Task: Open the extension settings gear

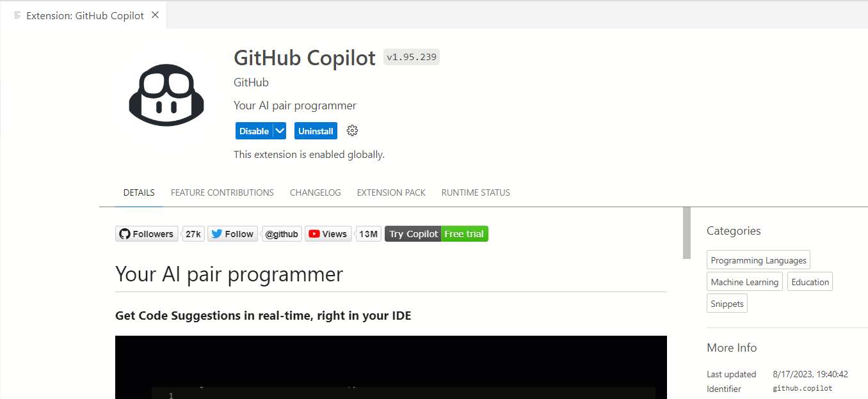Action: pyautogui.click(x=352, y=130)
